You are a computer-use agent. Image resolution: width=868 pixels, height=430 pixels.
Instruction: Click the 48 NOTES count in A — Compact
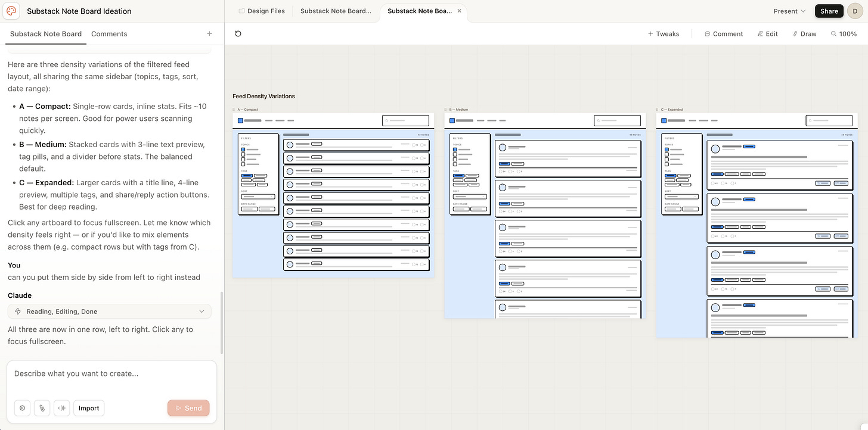pyautogui.click(x=423, y=135)
